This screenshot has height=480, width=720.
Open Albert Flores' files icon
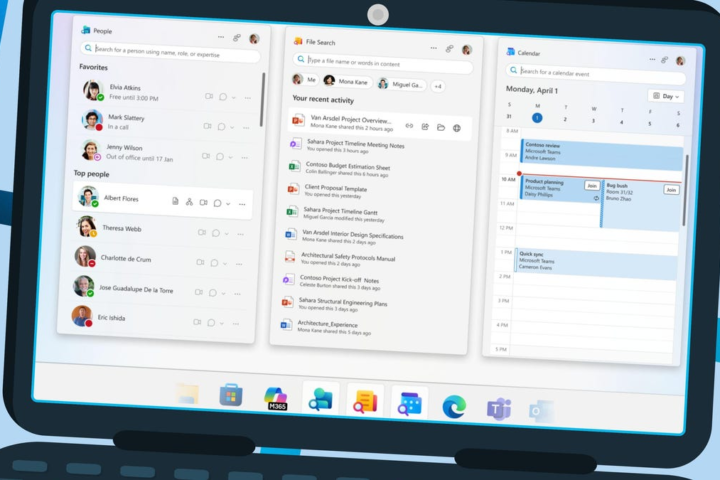[175, 201]
